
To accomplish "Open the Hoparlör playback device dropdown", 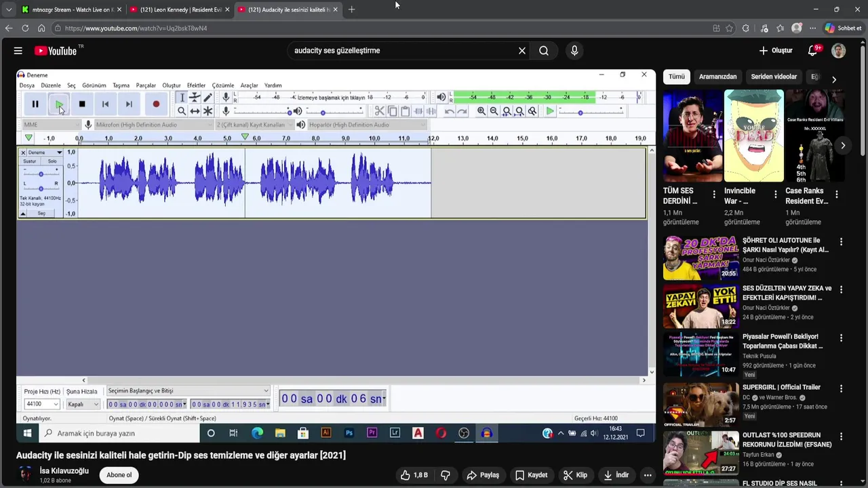I will [368, 125].
